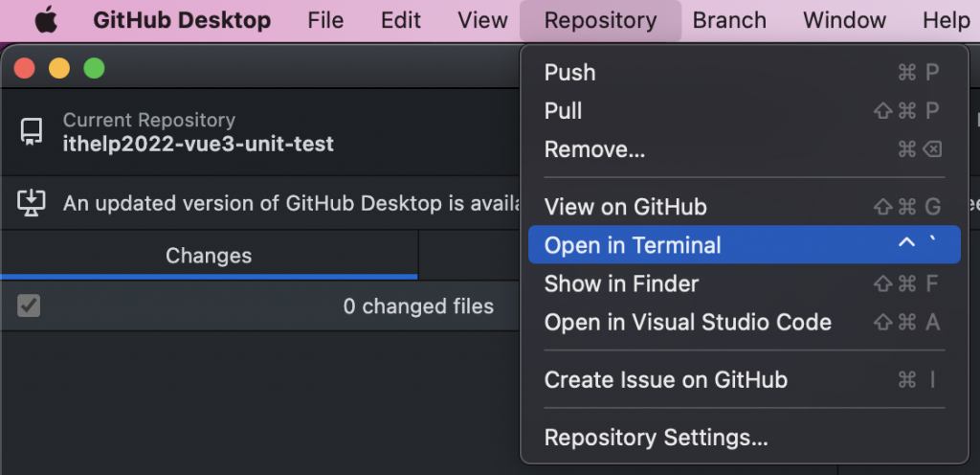This screenshot has width=980, height=475.
Task: Select Open in Terminal menu item
Action: pos(633,245)
